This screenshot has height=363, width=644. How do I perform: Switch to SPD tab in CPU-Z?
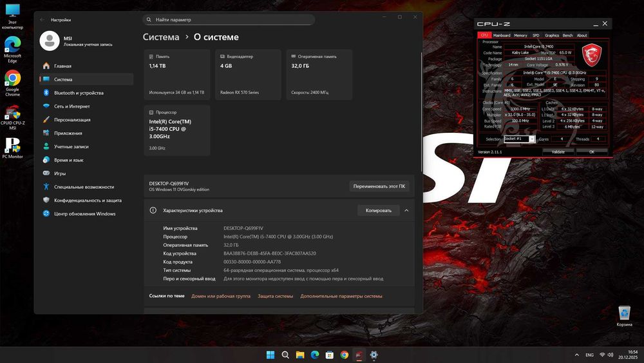coord(536,35)
